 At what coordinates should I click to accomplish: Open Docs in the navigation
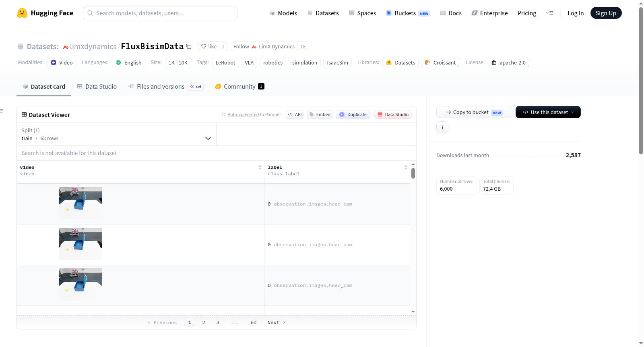click(451, 13)
